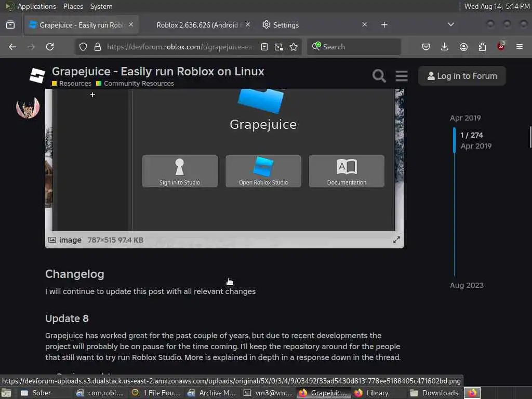
Task: Open 1 File Found taskbar window
Action: tap(156, 393)
